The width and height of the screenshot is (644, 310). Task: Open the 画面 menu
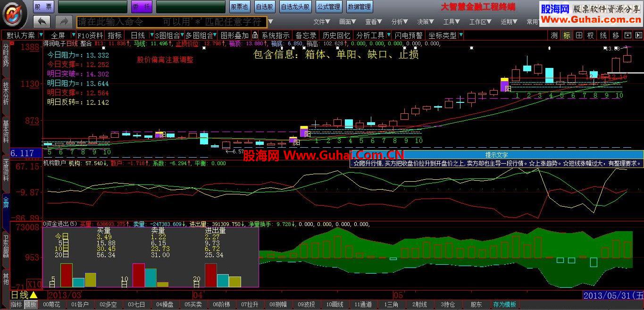pos(347,22)
